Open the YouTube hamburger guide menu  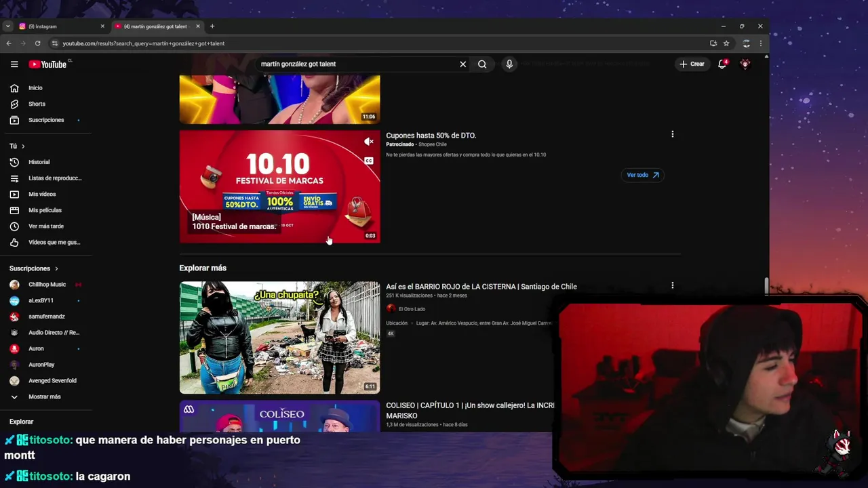(x=14, y=64)
